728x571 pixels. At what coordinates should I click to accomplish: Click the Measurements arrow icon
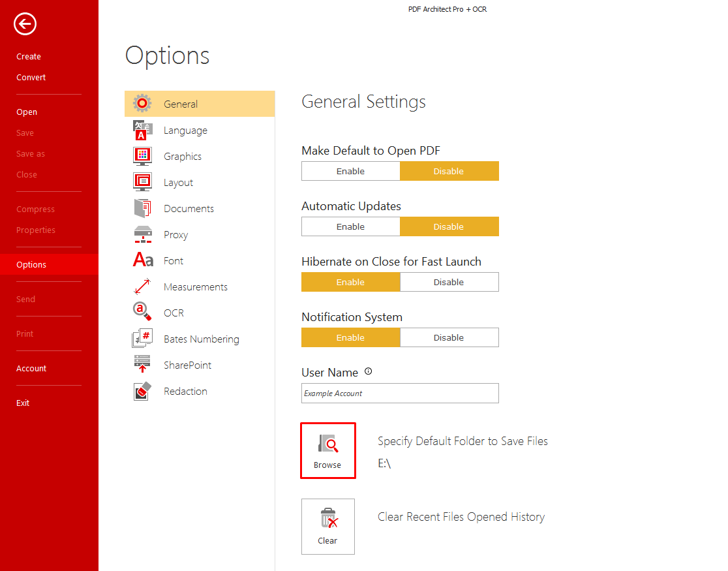tap(142, 286)
